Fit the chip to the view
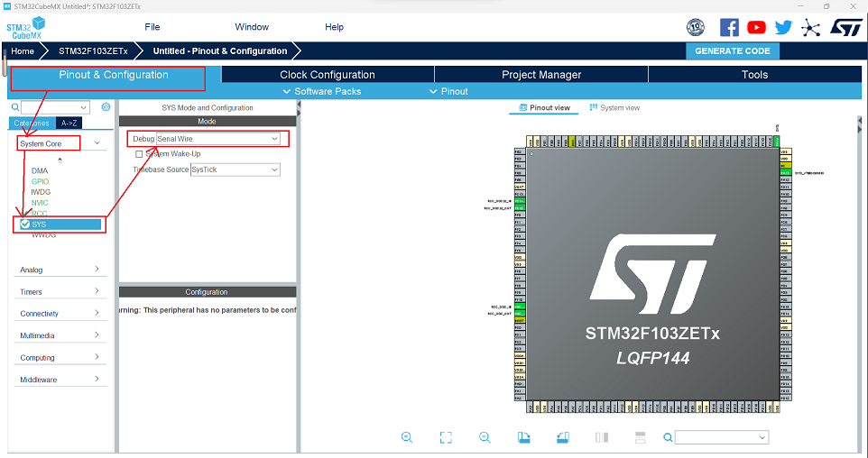868x458 pixels. point(446,437)
